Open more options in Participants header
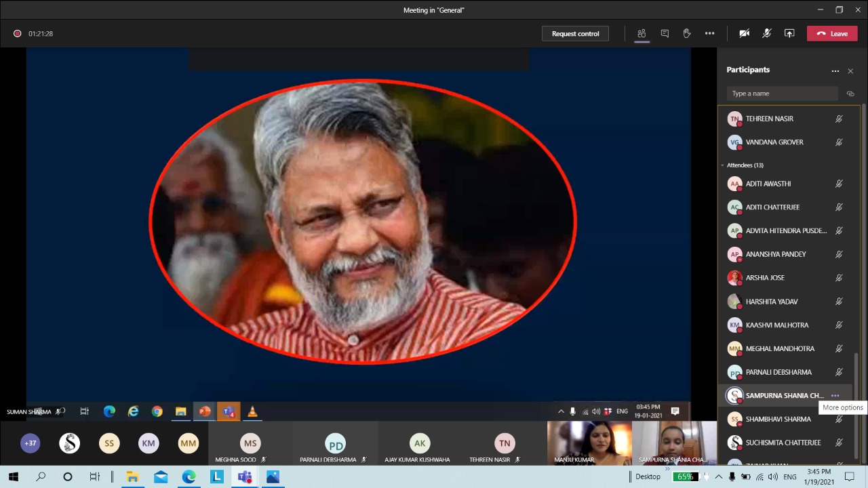This screenshot has height=488, width=868. pos(835,70)
